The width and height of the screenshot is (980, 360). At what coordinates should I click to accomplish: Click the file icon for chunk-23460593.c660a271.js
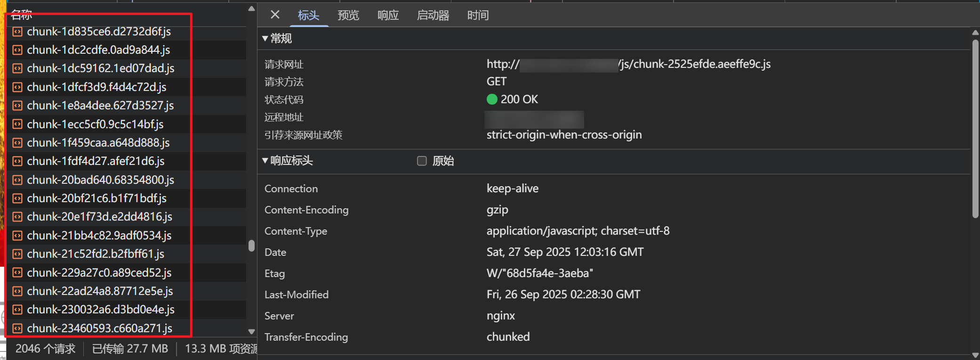(17, 328)
